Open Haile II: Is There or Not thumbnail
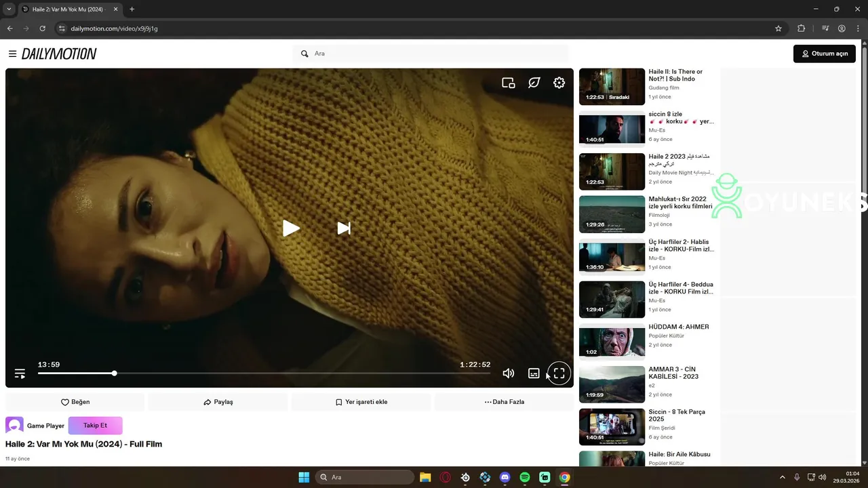The image size is (868, 488). coord(612,87)
